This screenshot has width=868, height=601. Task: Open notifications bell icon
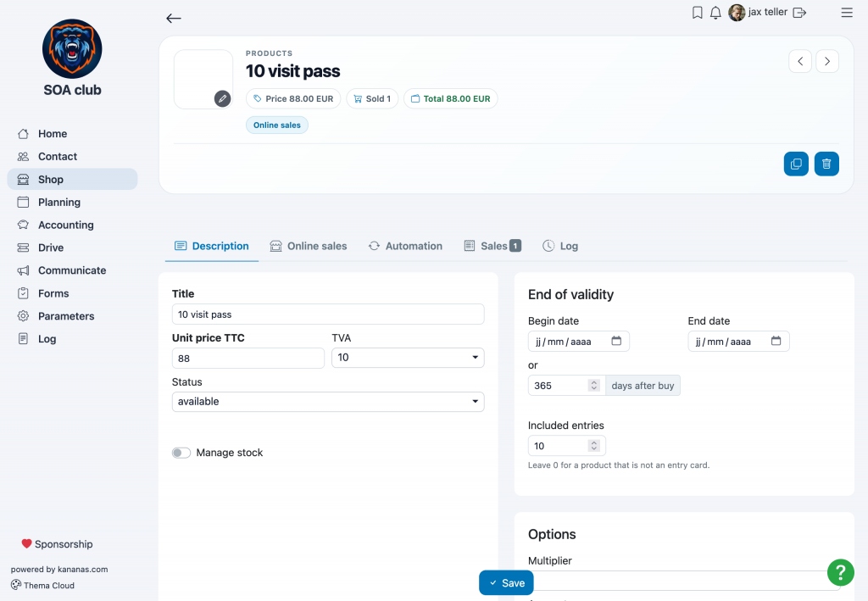pyautogui.click(x=715, y=12)
